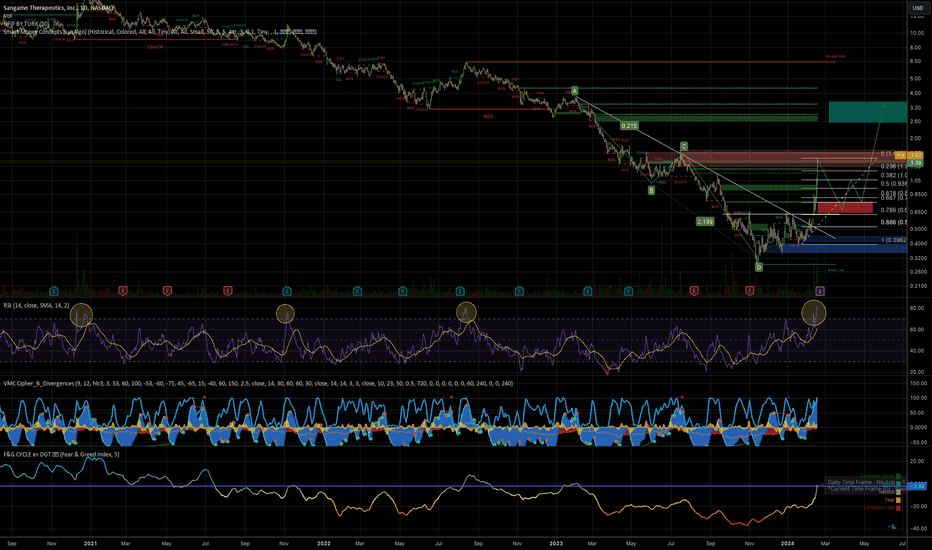Select pattern point label C
Viewport: 932px width, 550px height.
click(684, 146)
